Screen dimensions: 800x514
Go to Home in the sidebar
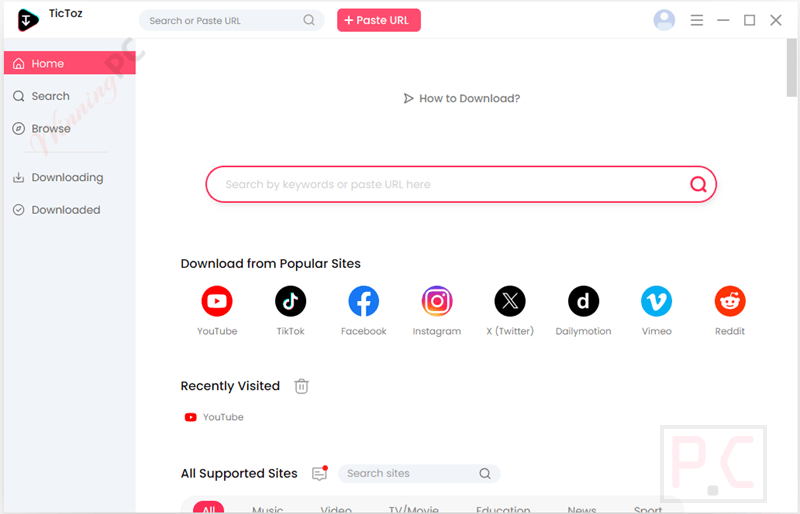[x=70, y=63]
